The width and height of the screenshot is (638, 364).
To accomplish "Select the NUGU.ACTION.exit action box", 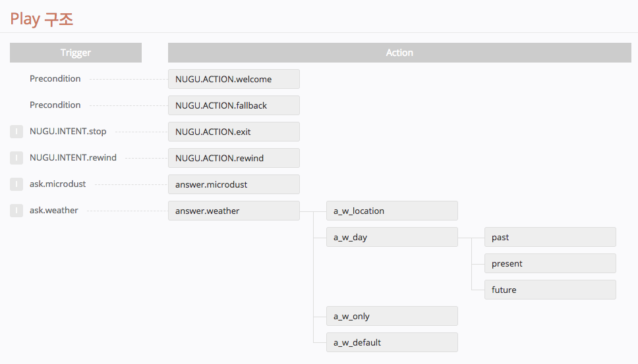I will pos(233,132).
